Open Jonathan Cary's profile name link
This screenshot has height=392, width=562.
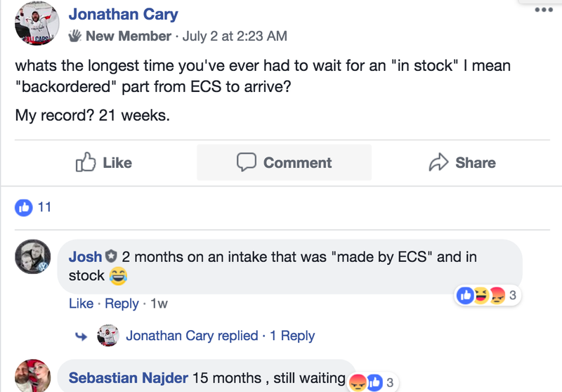click(124, 14)
